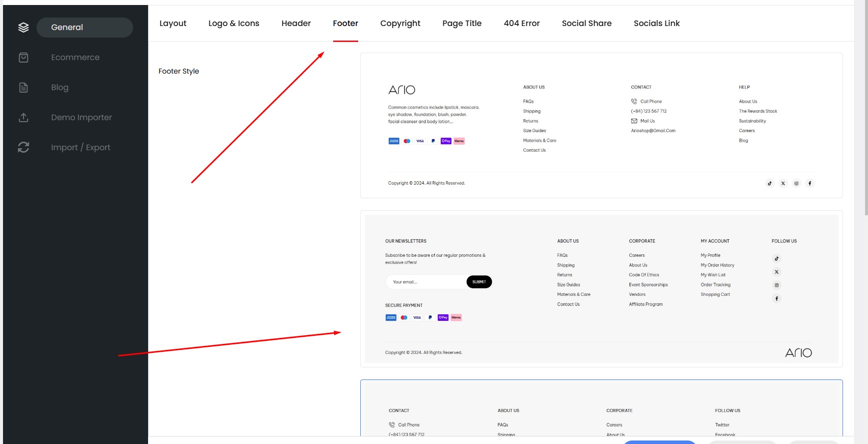
Task: Click the General layers icon in sidebar
Action: coord(24,28)
